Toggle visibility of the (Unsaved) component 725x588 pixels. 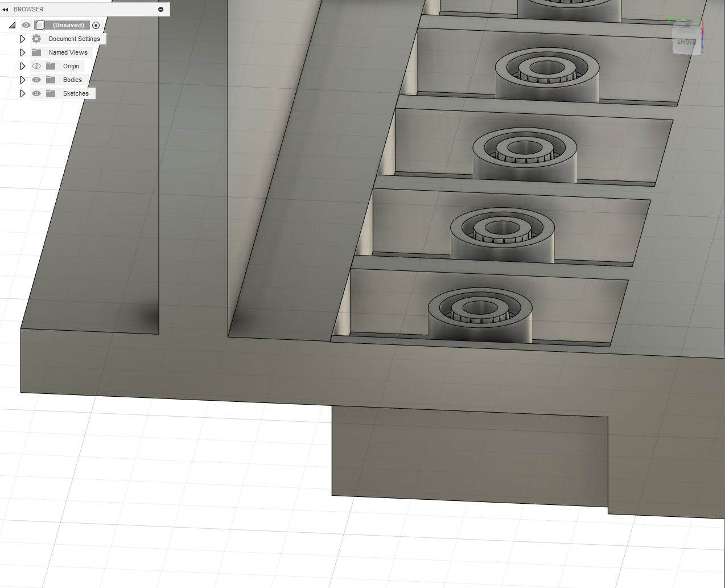[26, 25]
